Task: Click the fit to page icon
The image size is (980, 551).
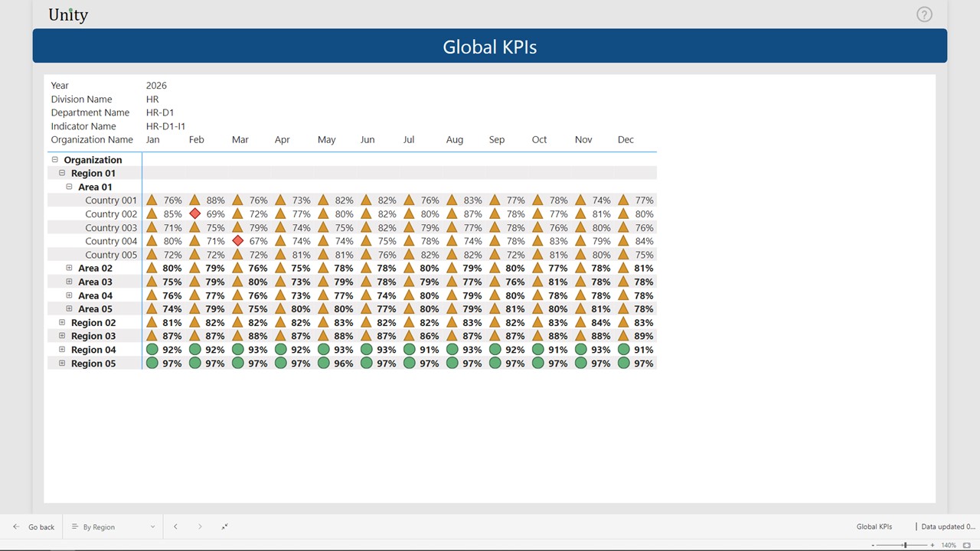Action: pos(967,546)
